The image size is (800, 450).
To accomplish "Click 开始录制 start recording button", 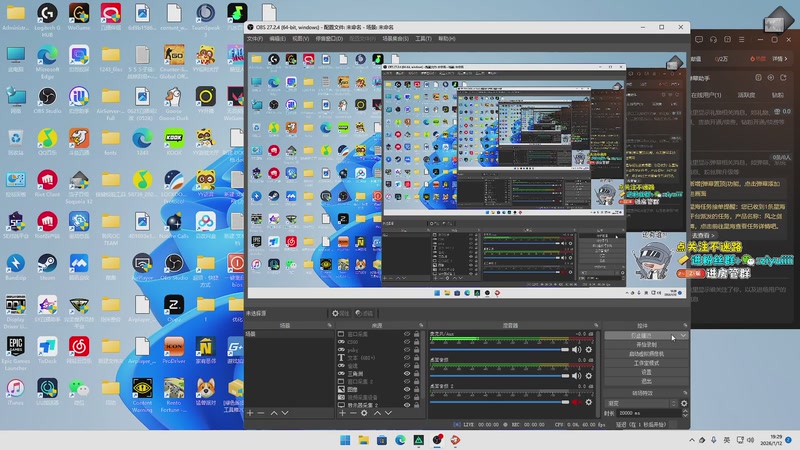I will point(646,344).
